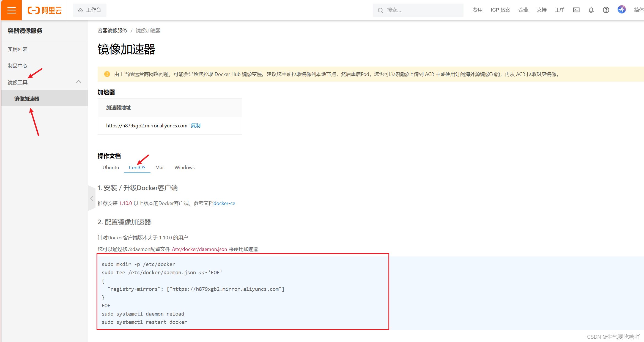Open 实例列表 in sidebar
Screen dimensions: 644x342
coord(18,49)
